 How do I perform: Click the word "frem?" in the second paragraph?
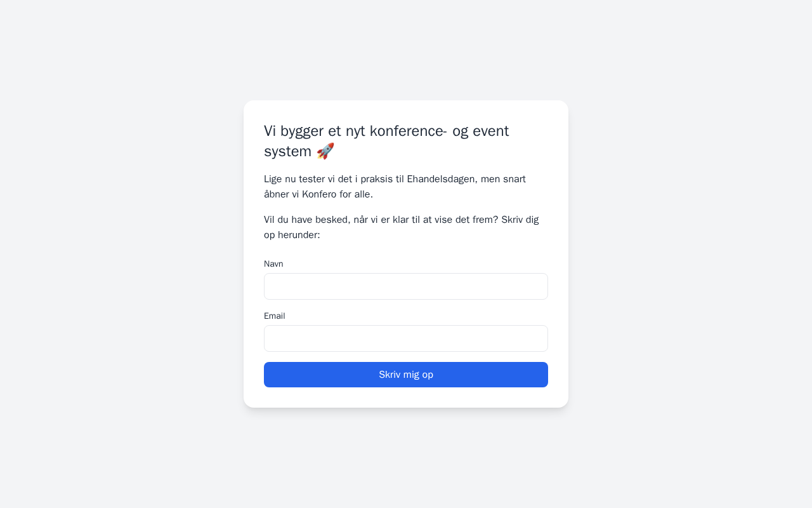click(485, 220)
